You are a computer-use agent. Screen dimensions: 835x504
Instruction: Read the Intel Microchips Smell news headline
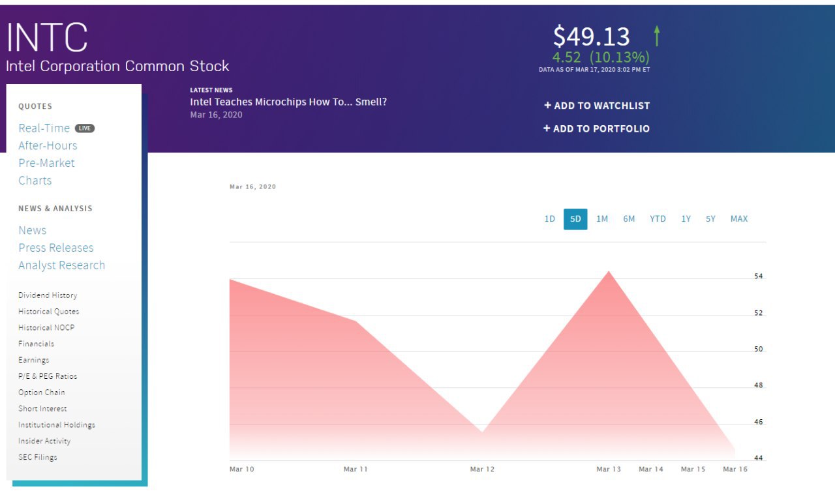click(x=288, y=102)
